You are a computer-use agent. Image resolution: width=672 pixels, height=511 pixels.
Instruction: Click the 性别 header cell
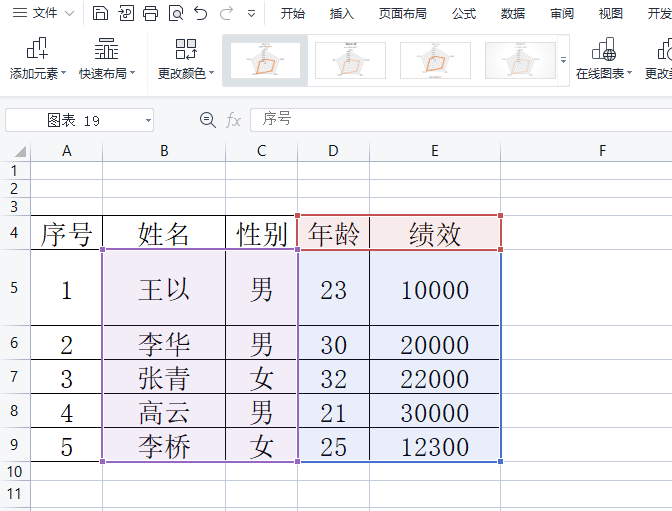pos(261,234)
